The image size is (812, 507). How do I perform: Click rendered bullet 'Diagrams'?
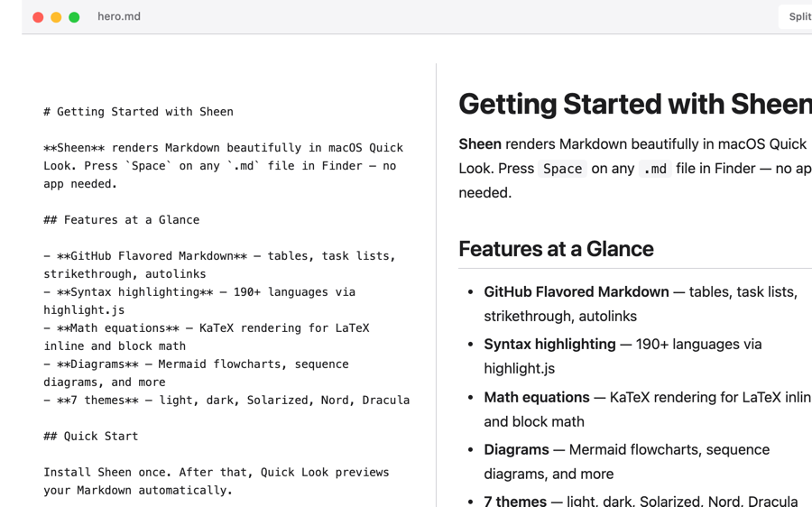pyautogui.click(x=516, y=450)
